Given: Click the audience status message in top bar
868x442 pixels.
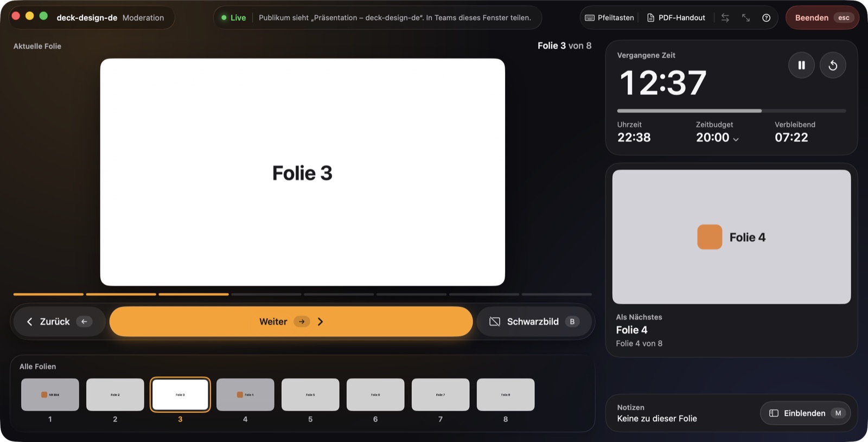Looking at the screenshot, I should click(x=395, y=18).
